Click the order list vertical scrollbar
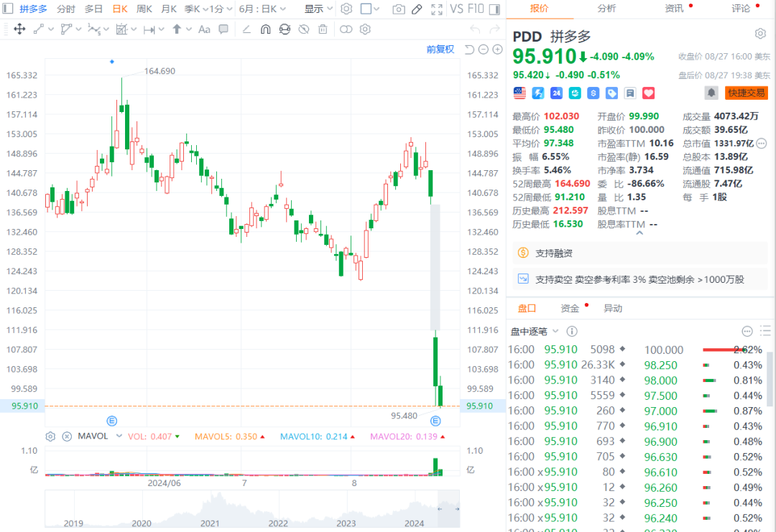This screenshot has width=776, height=532. (x=770, y=378)
